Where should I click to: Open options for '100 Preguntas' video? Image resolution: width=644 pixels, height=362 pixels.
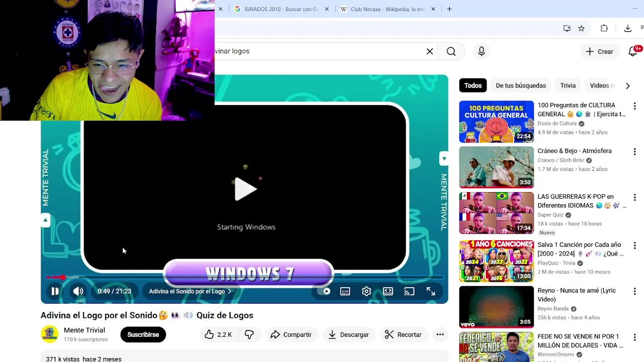634,106
